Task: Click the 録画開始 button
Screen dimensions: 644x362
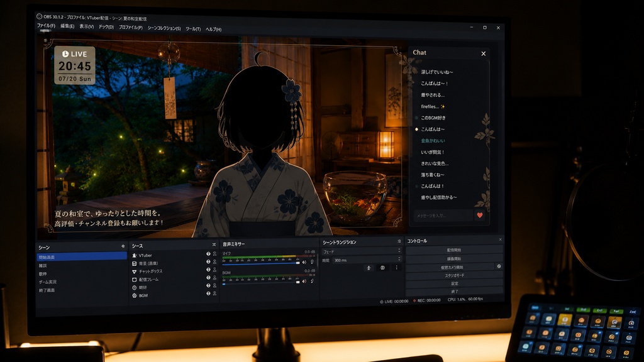Action: pos(454,258)
